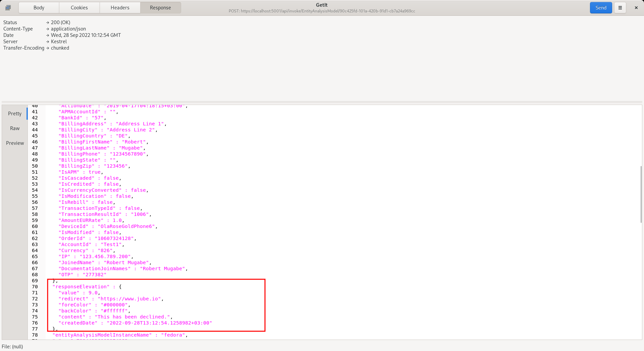Click the IsAPM true line
Image resolution: width=644 pixels, height=351 pixels.
click(x=81, y=172)
